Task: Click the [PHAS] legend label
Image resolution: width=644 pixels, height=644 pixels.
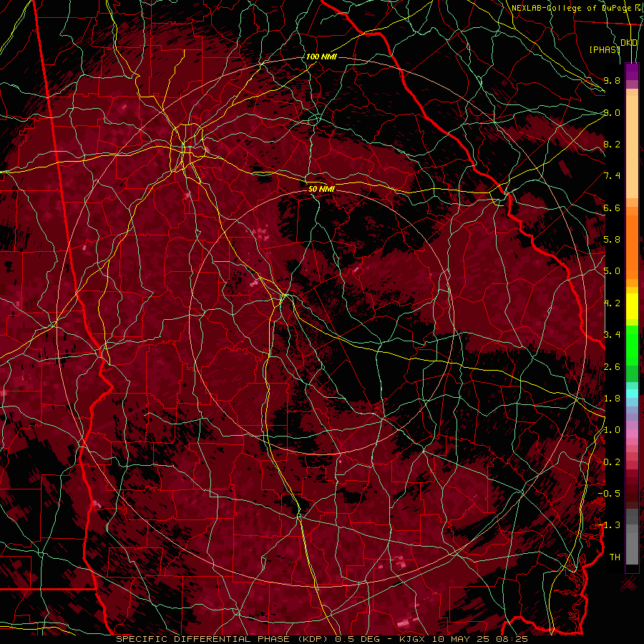Action: point(604,49)
